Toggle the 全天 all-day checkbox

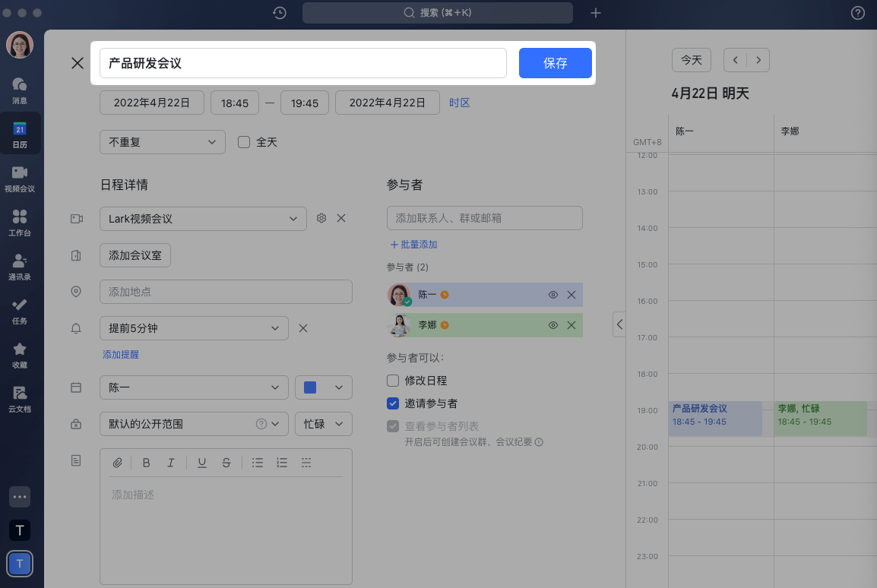[x=244, y=142]
